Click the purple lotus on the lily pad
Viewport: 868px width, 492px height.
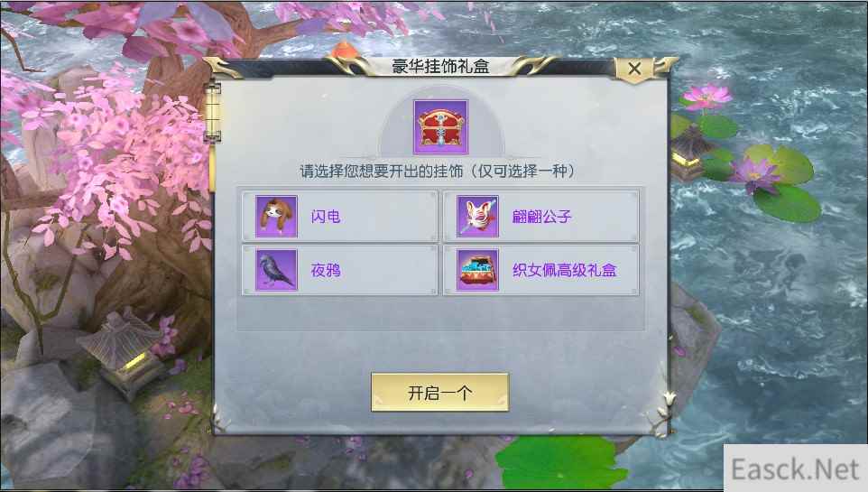pos(755,173)
